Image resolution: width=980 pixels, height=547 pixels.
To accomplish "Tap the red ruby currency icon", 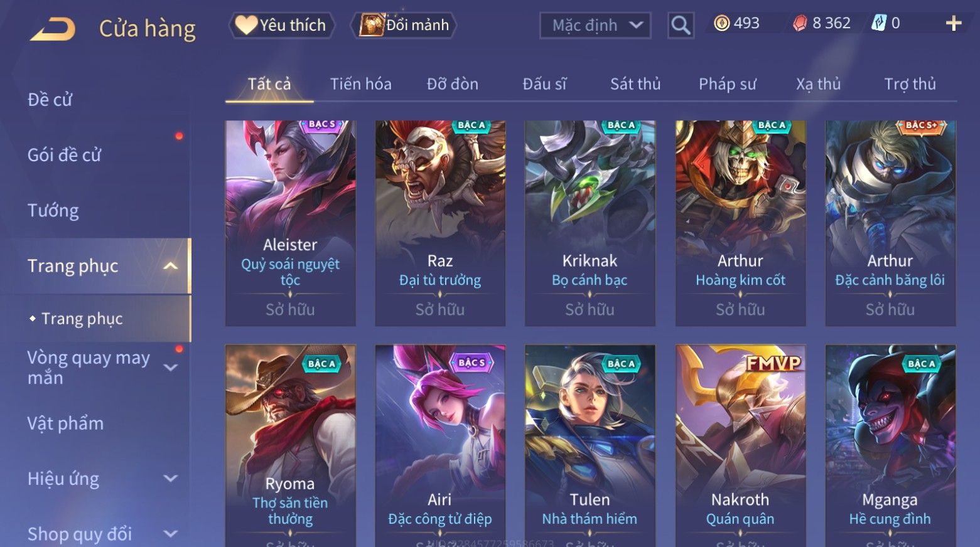I will 799,24.
